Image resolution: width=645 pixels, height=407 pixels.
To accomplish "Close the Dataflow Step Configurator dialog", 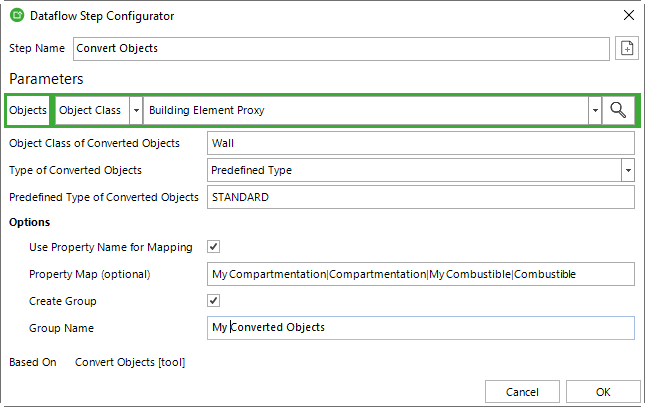I will (x=629, y=16).
